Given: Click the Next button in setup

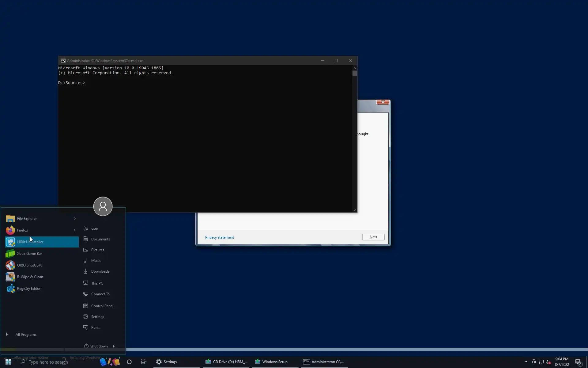Looking at the screenshot, I should click(x=373, y=237).
